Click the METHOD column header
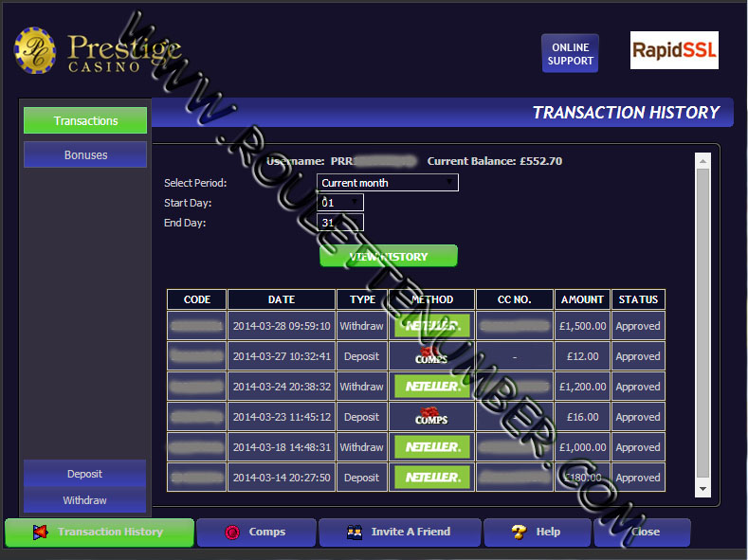This screenshot has width=748, height=560. coord(432,299)
